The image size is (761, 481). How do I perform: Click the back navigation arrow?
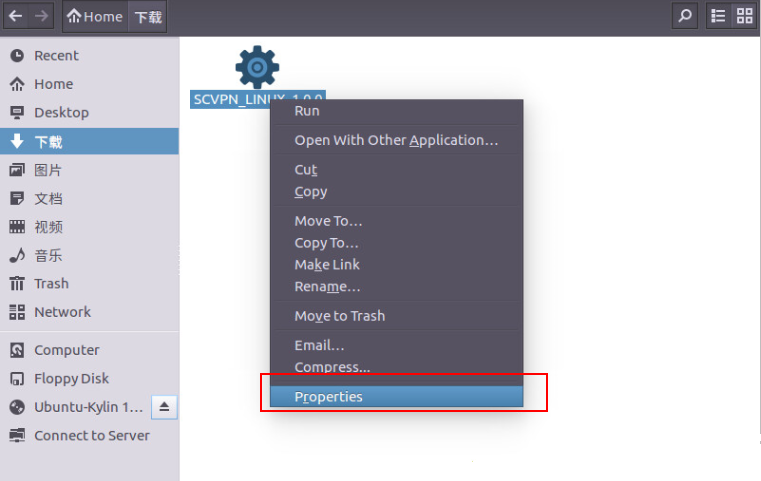pos(15,16)
